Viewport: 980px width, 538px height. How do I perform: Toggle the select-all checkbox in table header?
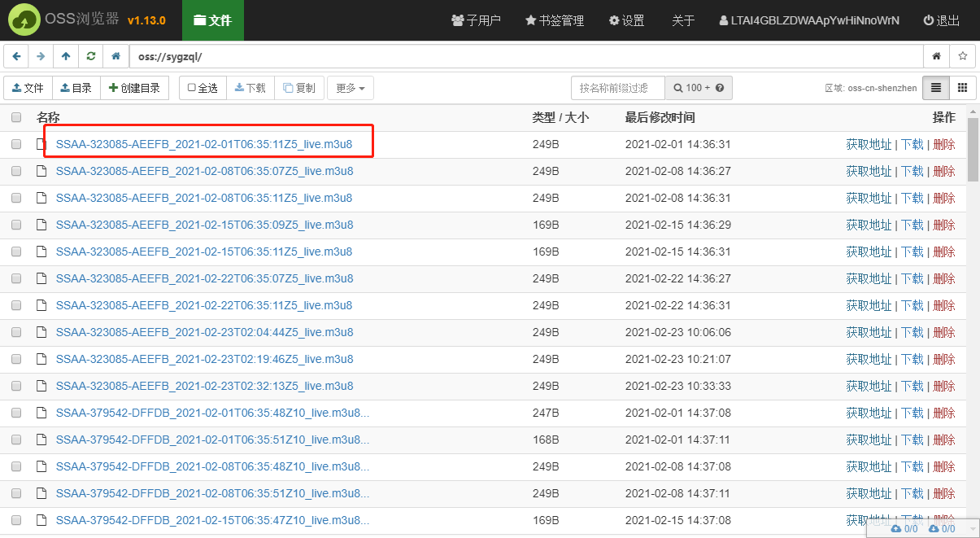tap(15, 117)
